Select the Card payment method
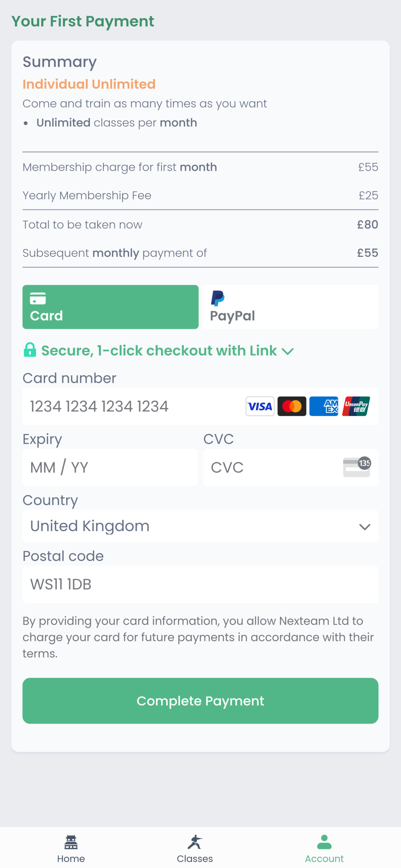 tap(111, 307)
